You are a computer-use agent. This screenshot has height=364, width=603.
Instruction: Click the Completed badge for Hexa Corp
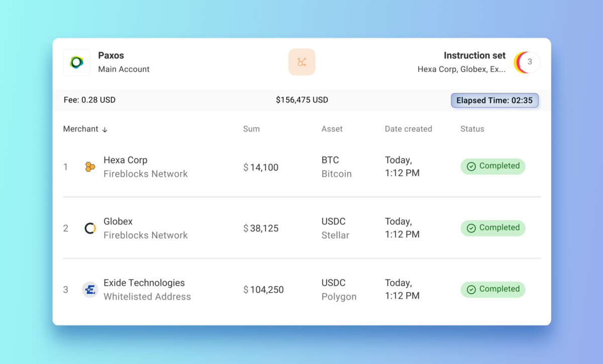[493, 166]
